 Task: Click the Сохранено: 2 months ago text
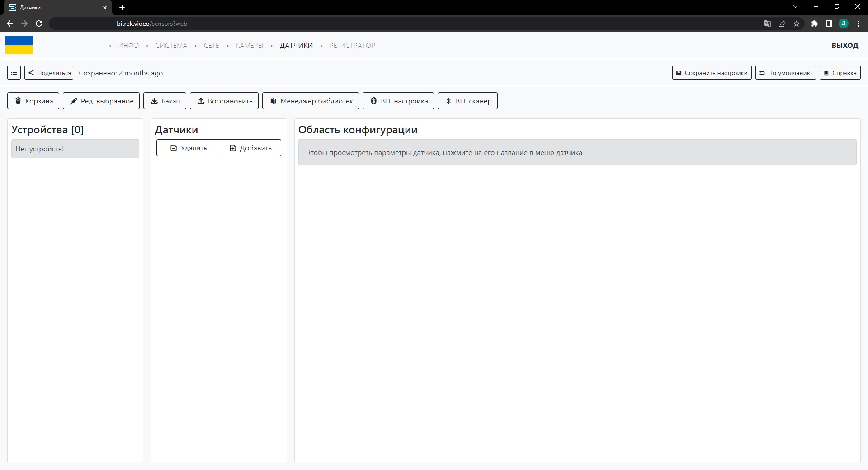coord(121,73)
